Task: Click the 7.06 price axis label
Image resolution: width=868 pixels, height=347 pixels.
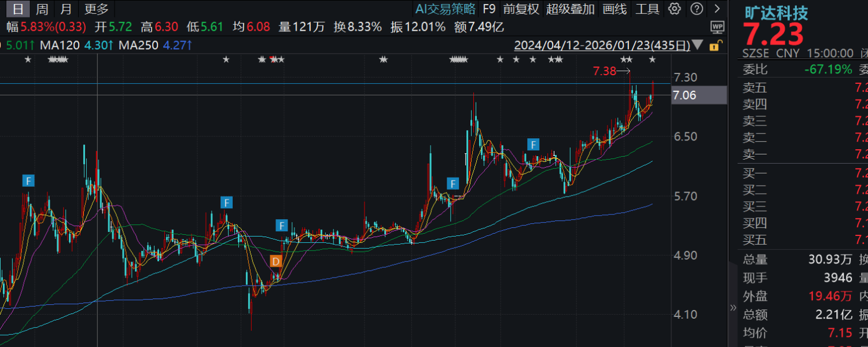Action: [685, 95]
